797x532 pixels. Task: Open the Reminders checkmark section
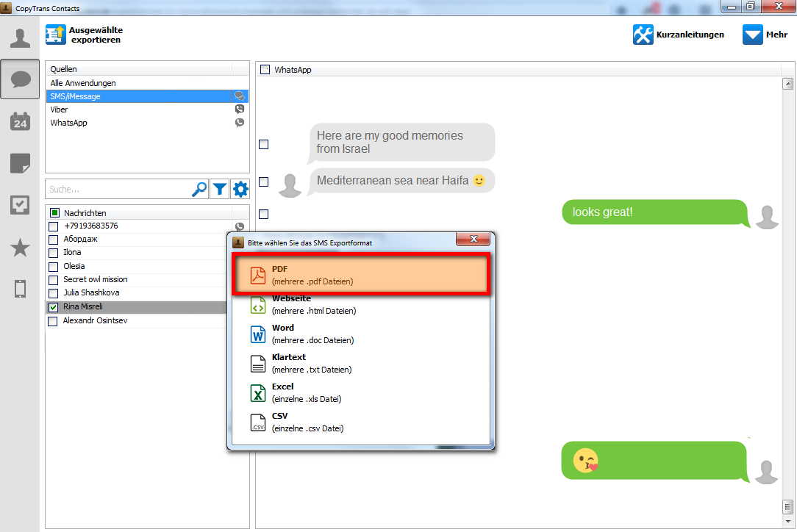20,205
